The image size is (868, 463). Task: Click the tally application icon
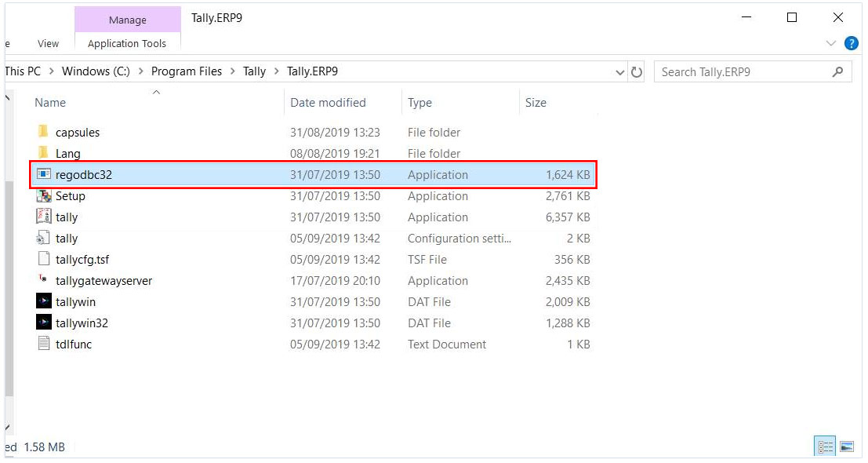point(44,217)
